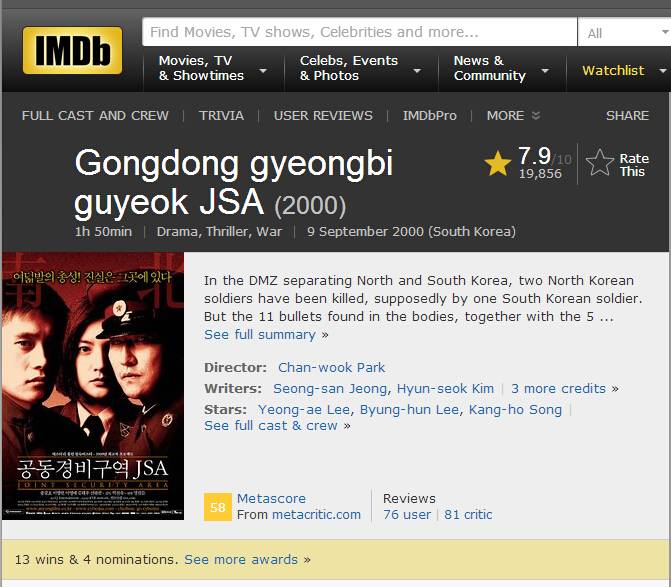Go to Full Cast and Crew tab
Image resolution: width=671 pixels, height=587 pixels.
(95, 116)
